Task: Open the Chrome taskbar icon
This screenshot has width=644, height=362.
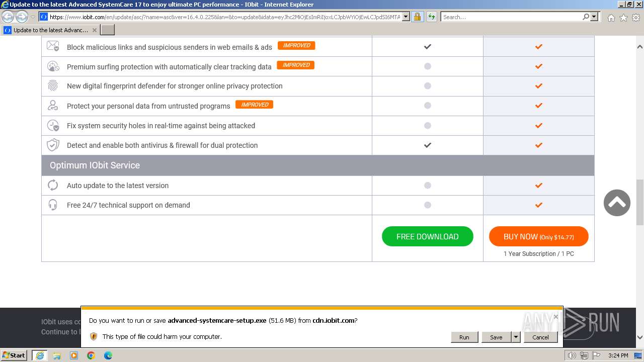Action: [91, 355]
